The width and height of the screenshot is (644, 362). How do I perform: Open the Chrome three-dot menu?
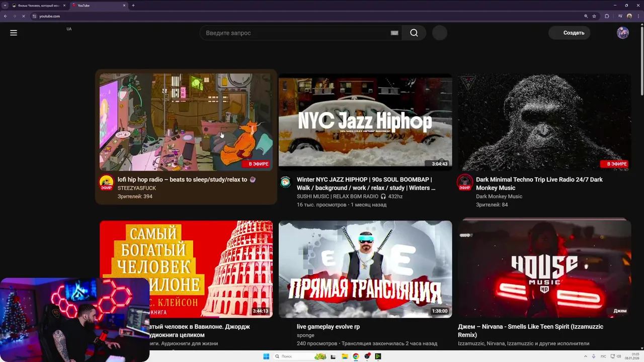coord(638,16)
